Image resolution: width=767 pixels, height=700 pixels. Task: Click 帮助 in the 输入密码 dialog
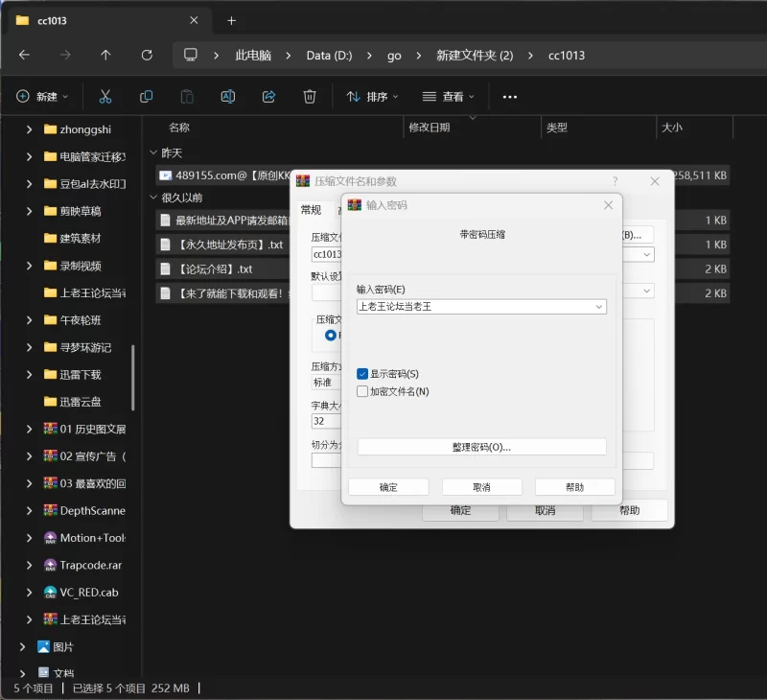pos(574,487)
